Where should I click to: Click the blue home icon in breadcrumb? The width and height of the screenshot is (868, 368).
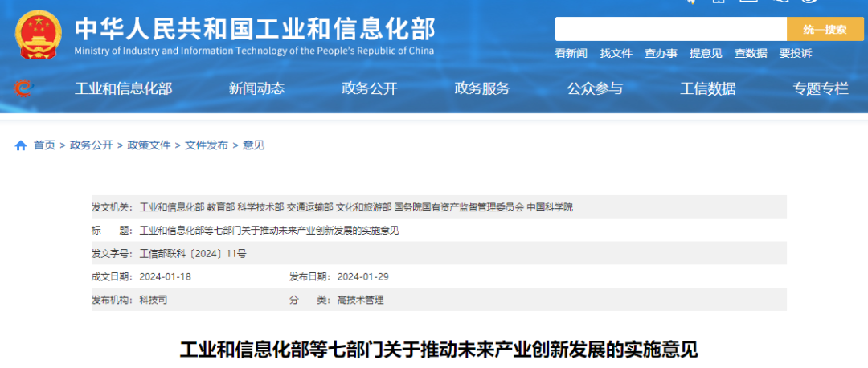(x=21, y=145)
